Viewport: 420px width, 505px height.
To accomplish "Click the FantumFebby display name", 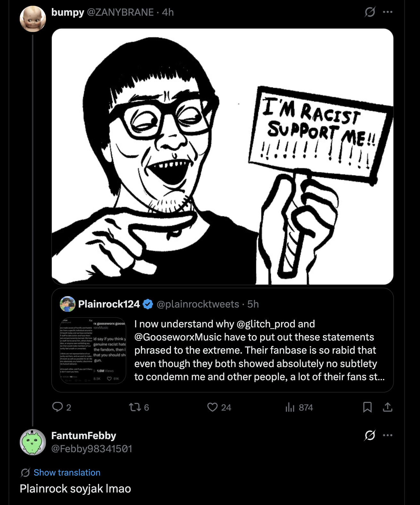I will click(x=84, y=436).
